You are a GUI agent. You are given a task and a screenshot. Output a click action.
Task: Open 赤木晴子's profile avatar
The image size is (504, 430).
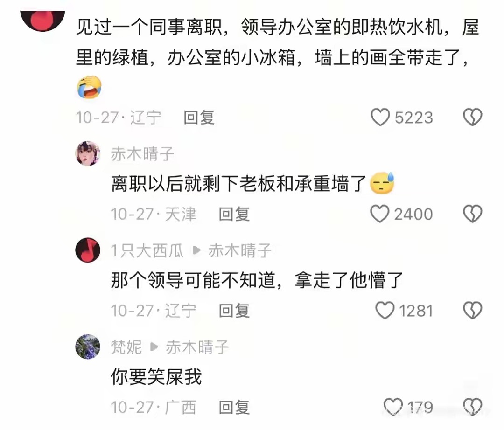tap(88, 153)
